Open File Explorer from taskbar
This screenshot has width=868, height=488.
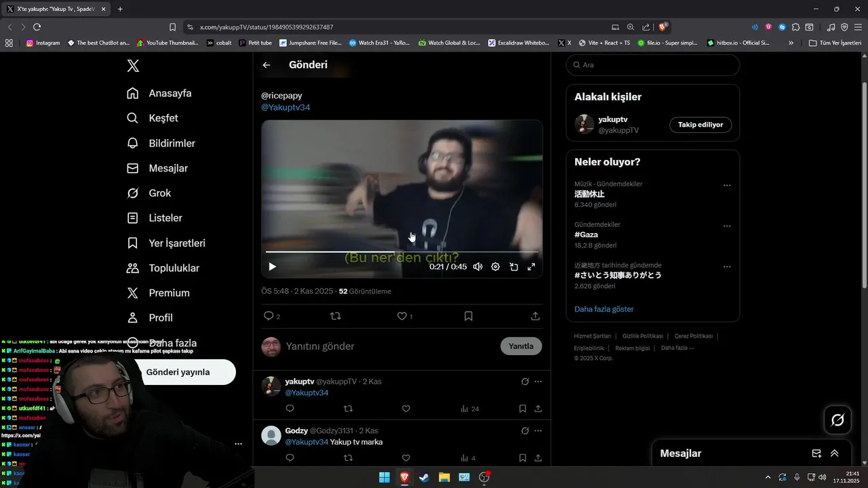[x=444, y=477]
